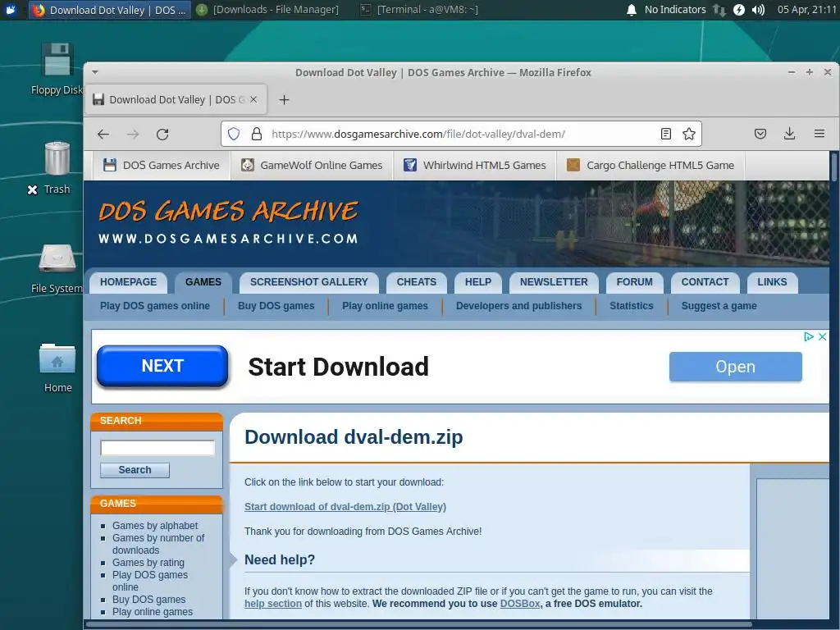
Task: Reload the current page
Action: pos(162,134)
